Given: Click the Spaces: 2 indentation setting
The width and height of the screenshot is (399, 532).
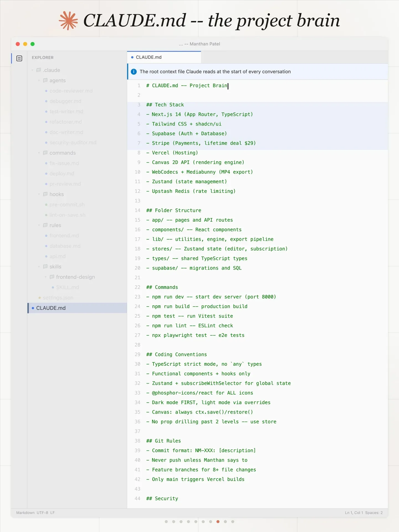Looking at the screenshot, I should [374, 513].
